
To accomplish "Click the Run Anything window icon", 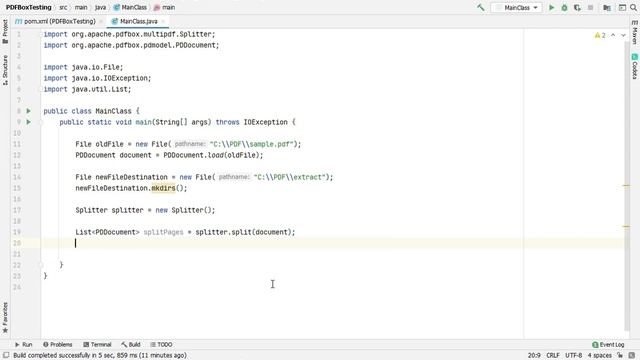I will [622, 7].
